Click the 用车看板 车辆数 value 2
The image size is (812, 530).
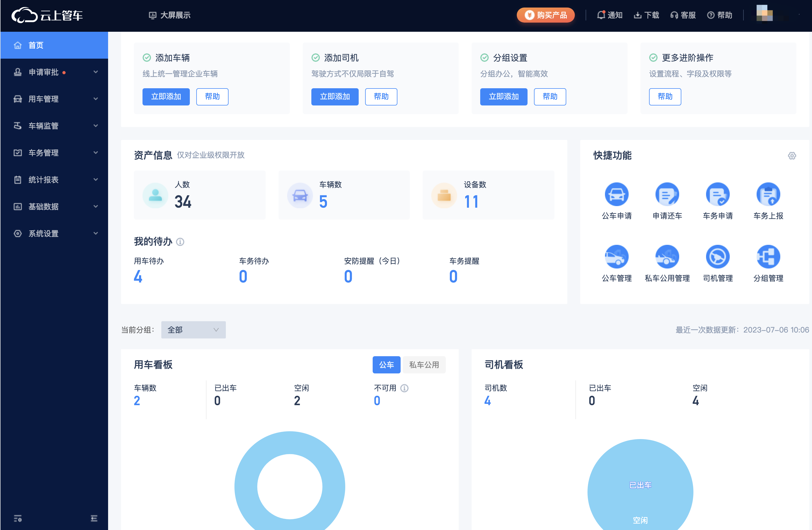137,401
